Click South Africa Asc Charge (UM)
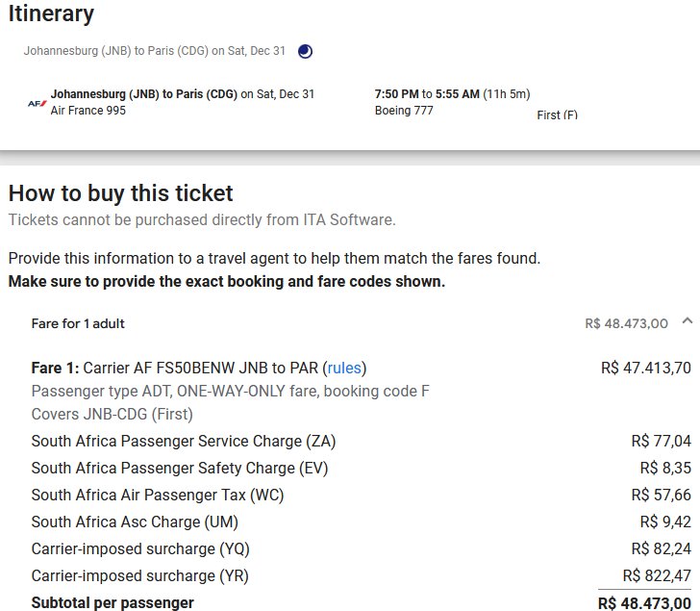This screenshot has height=611, width=700. [135, 522]
